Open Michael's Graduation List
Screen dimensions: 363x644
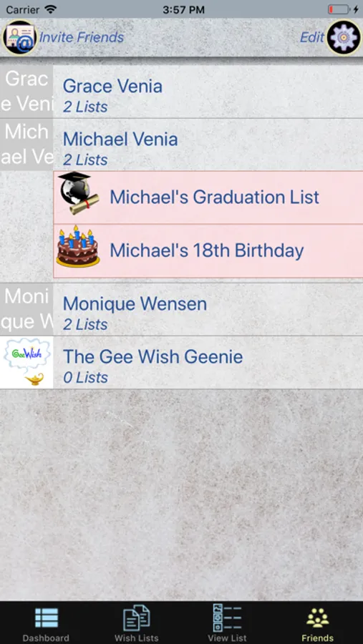[x=208, y=197]
